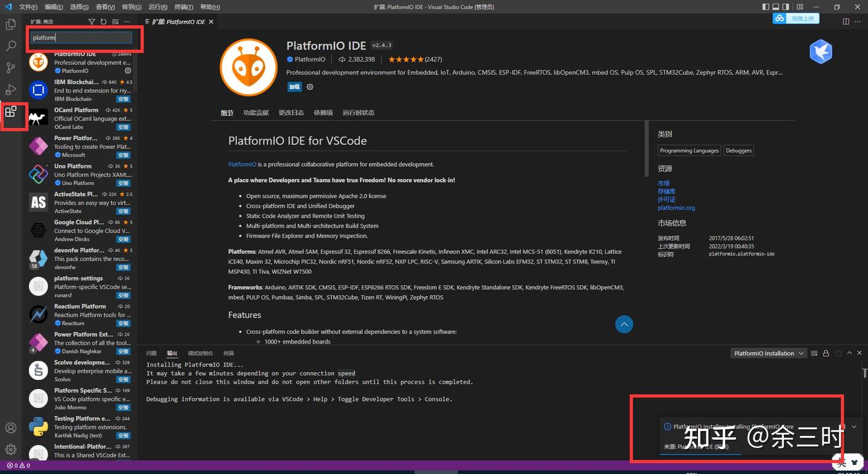Clear the Output panel contents

point(814,353)
